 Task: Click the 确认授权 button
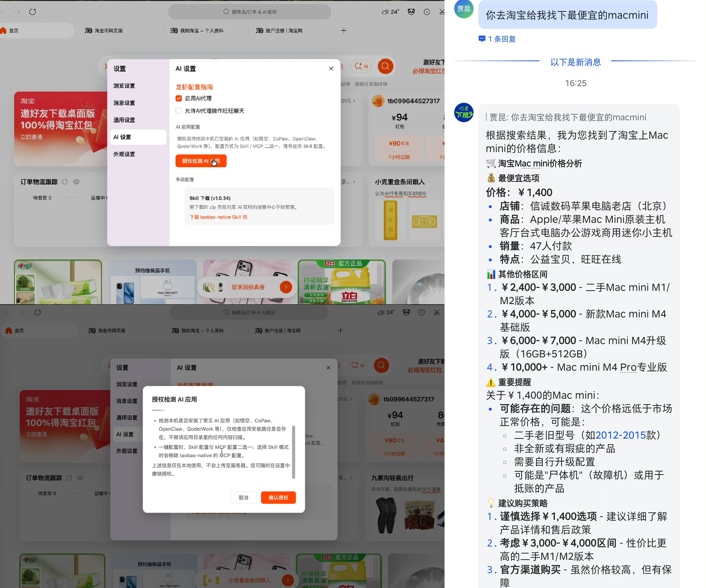[x=278, y=498]
